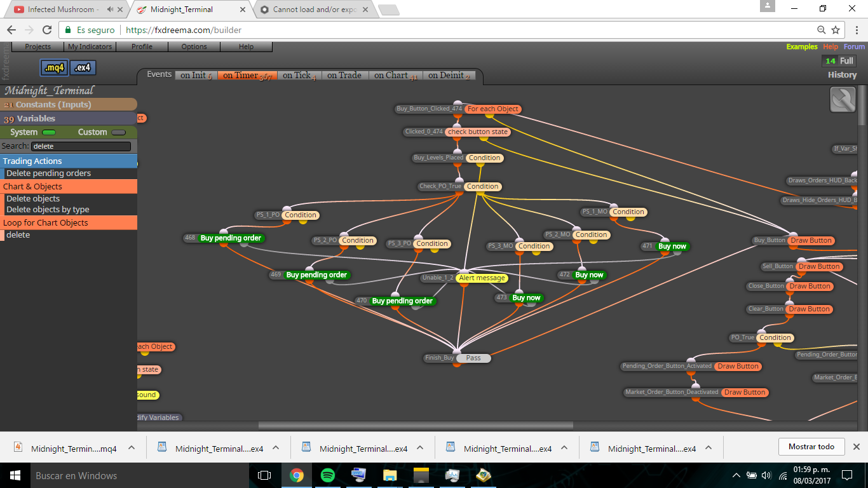Select the Buy now block 471
This screenshot has height=488, width=868.
click(x=672, y=247)
